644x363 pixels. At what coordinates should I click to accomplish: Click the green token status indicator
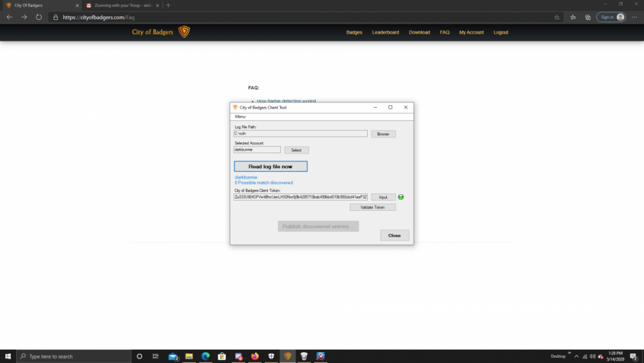(x=401, y=197)
